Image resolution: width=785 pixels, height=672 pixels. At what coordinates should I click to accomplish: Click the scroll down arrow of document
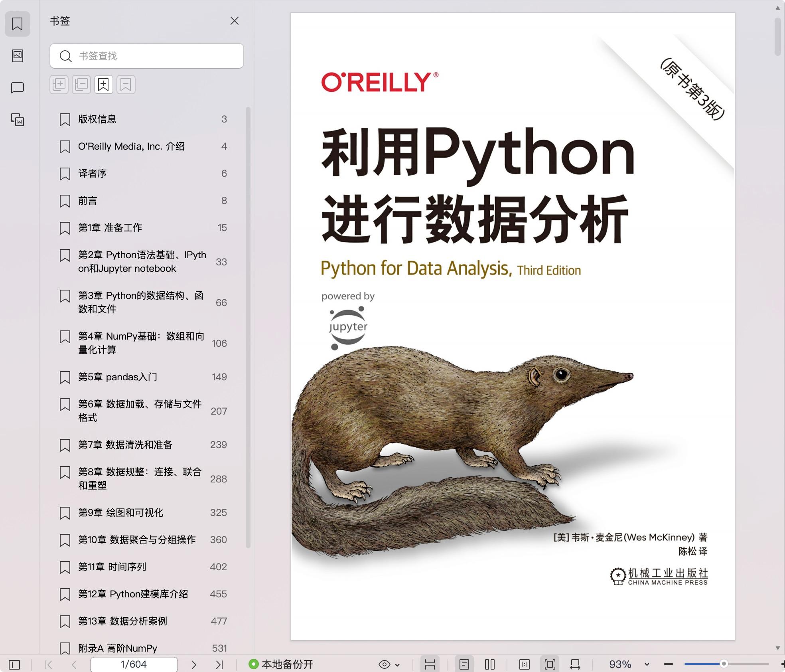coord(777,648)
